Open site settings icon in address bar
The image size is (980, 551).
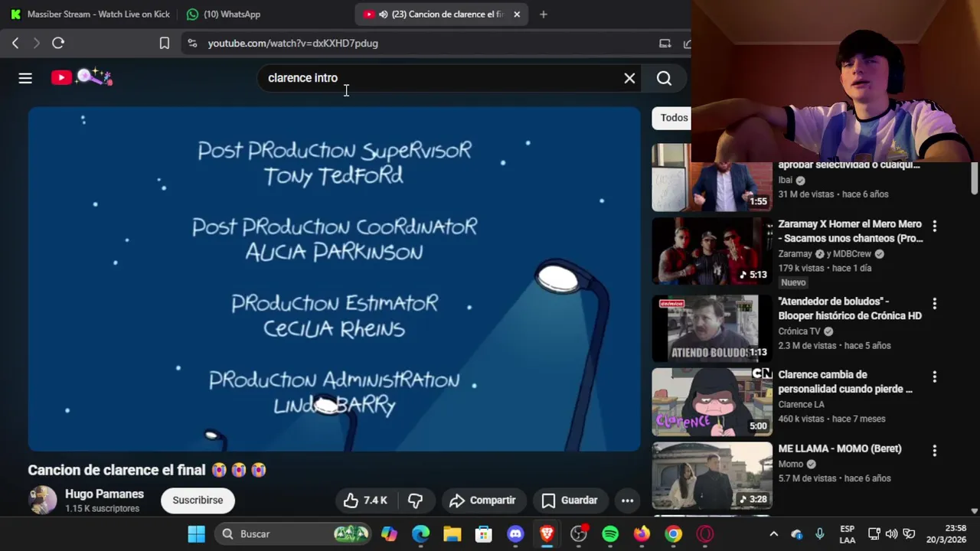click(192, 44)
